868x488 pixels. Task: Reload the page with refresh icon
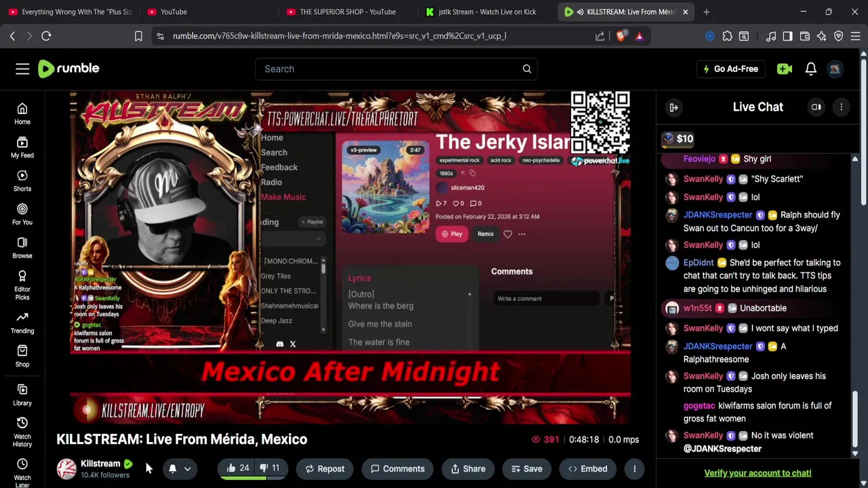46,36
